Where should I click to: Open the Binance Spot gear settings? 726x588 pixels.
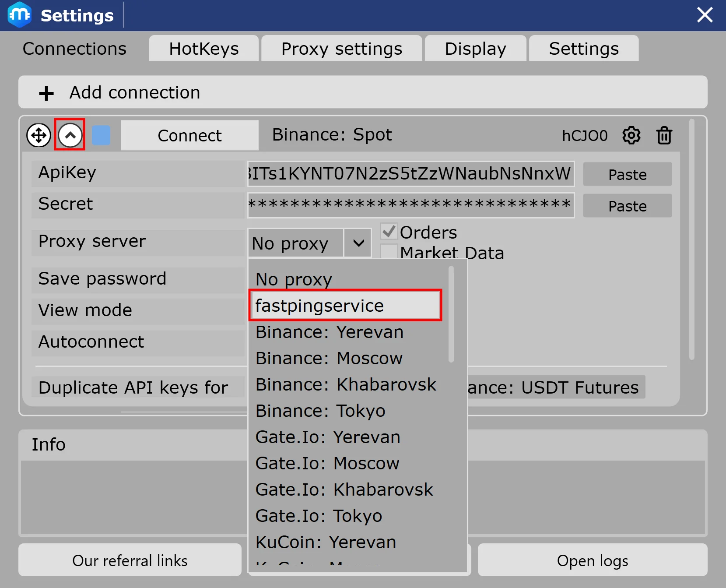tap(631, 136)
